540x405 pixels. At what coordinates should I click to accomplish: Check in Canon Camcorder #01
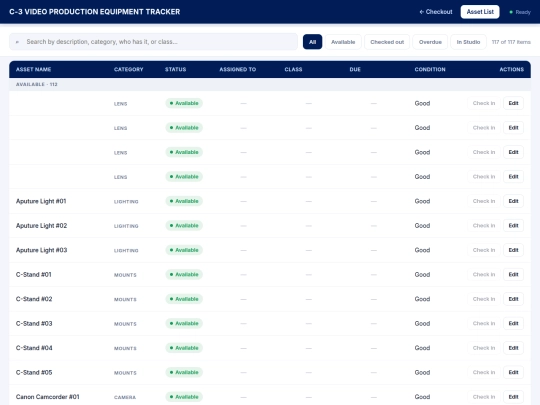[484, 397]
